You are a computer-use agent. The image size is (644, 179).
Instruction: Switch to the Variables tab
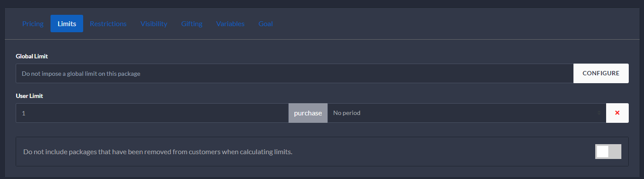pos(230,24)
